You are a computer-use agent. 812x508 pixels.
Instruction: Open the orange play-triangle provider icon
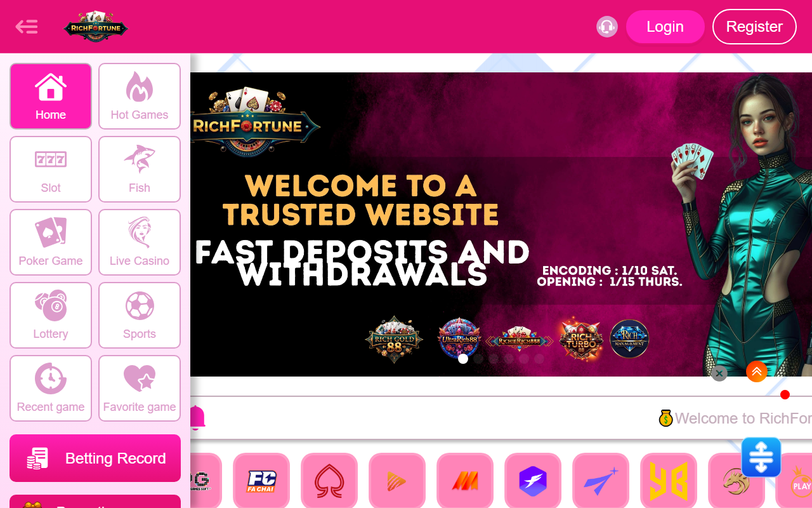397,481
